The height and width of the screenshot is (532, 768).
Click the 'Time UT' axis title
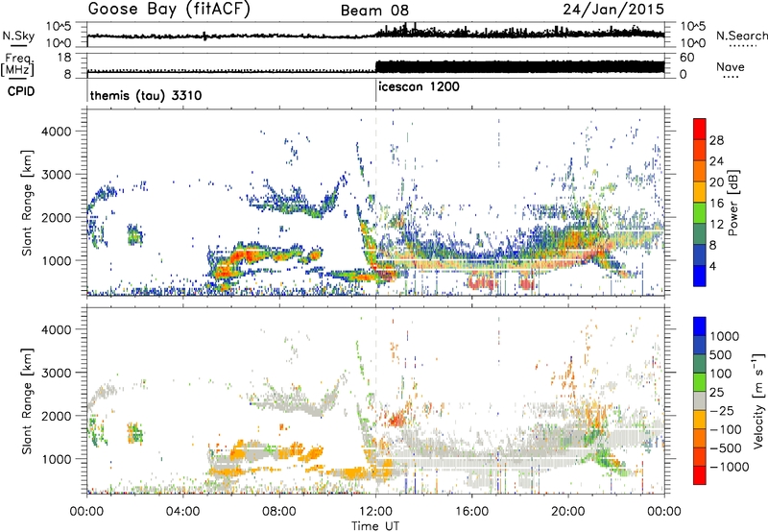pyautogui.click(x=375, y=525)
